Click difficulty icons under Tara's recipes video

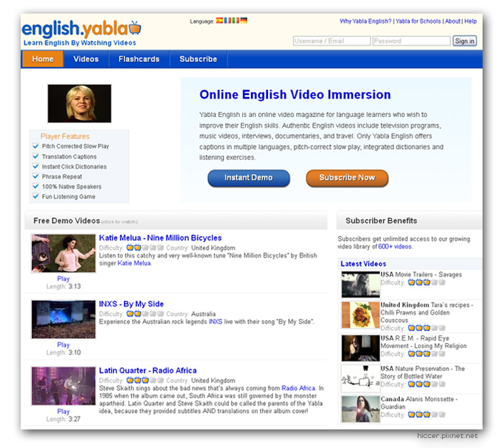[x=426, y=328]
